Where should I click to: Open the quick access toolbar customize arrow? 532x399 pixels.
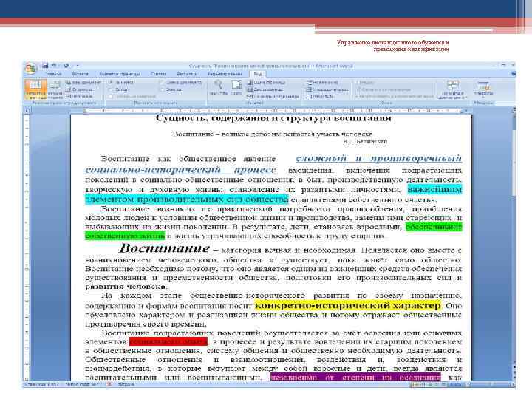[x=78, y=66]
